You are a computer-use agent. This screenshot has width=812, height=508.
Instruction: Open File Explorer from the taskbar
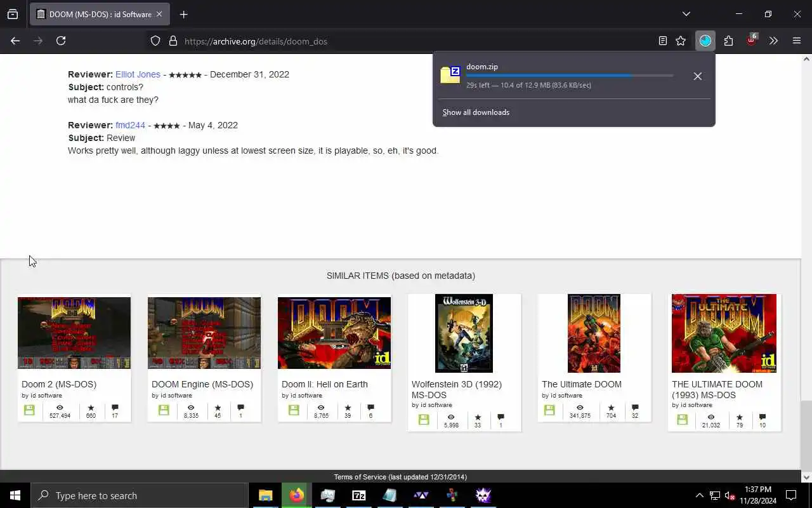click(266, 495)
